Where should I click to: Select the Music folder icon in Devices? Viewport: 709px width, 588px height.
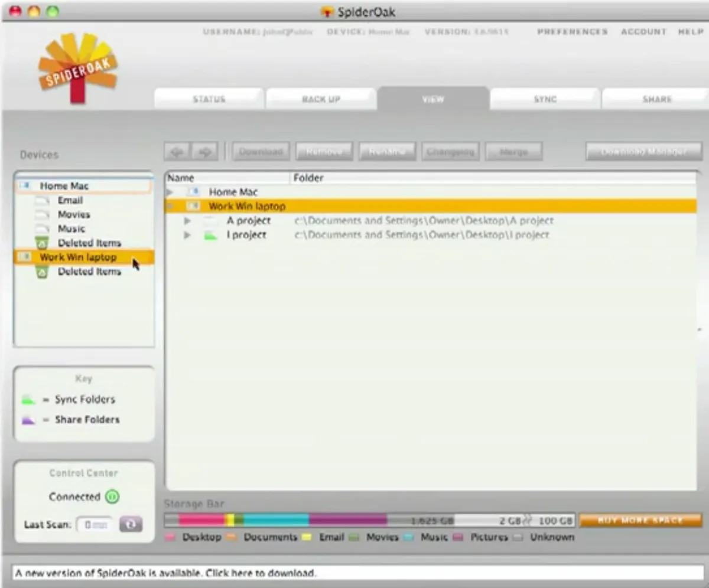click(x=41, y=229)
